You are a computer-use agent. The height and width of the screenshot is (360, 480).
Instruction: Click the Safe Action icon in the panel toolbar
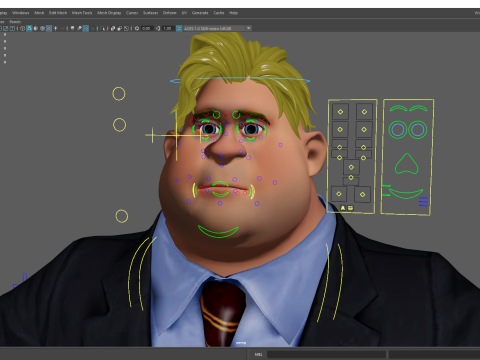pos(6,28)
